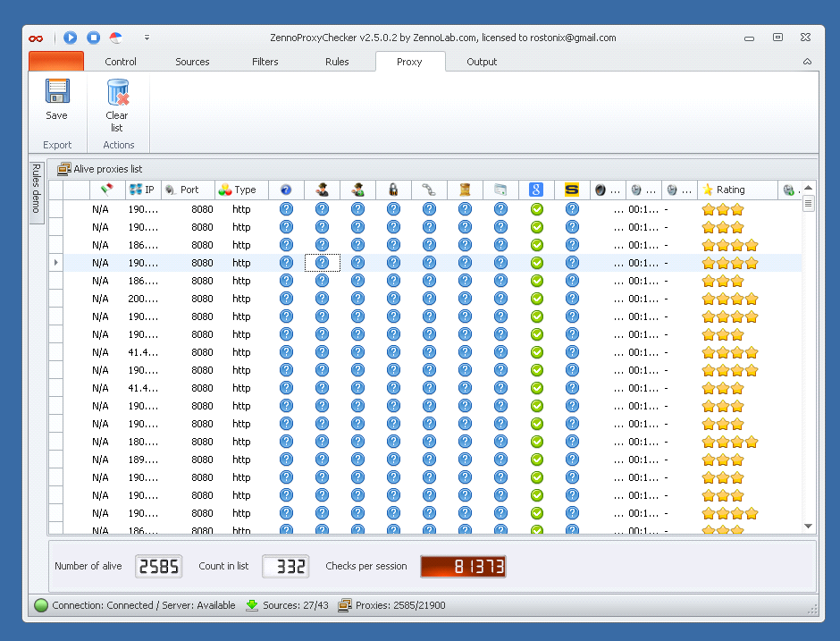
Task: Click the Save export icon
Action: point(57,92)
